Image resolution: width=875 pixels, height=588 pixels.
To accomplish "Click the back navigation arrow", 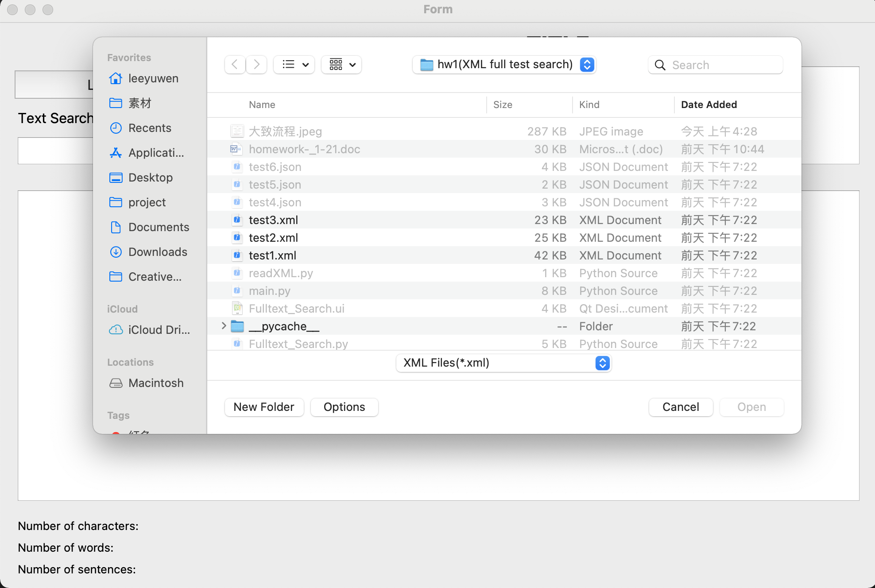I will click(235, 65).
